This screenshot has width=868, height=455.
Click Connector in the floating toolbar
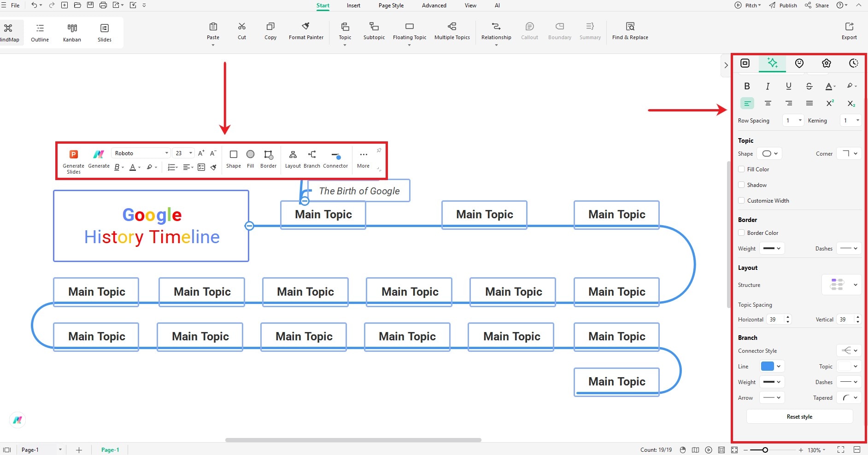[335, 159]
